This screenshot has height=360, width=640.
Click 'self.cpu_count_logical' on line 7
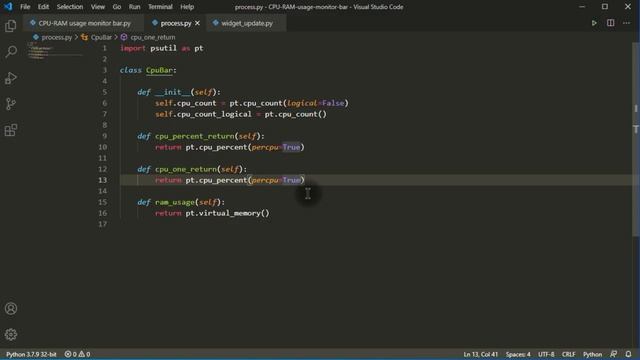[203, 114]
